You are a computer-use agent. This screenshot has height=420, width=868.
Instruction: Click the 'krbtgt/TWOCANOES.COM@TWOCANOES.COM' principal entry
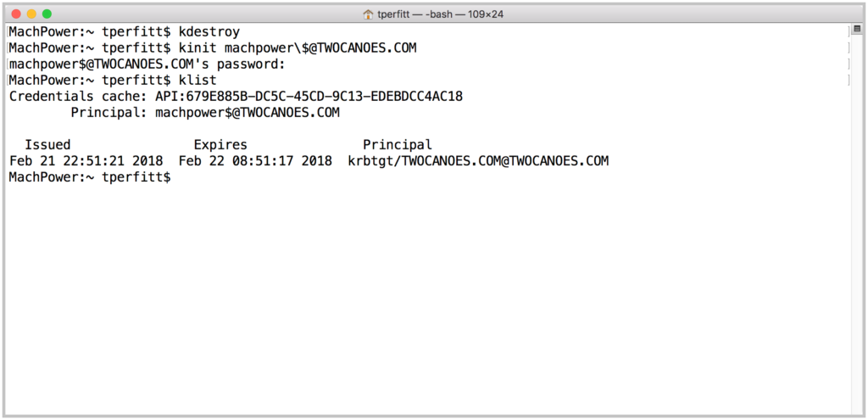coord(478,161)
